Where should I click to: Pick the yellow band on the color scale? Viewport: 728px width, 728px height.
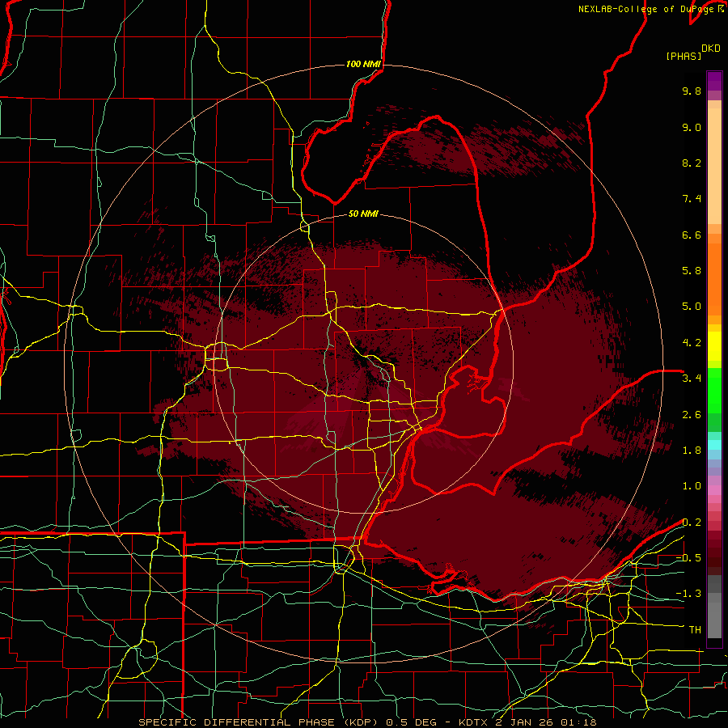[x=714, y=346]
